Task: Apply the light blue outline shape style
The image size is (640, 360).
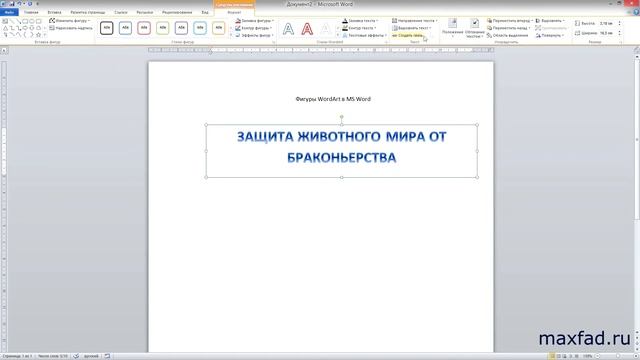Action: 200,28
